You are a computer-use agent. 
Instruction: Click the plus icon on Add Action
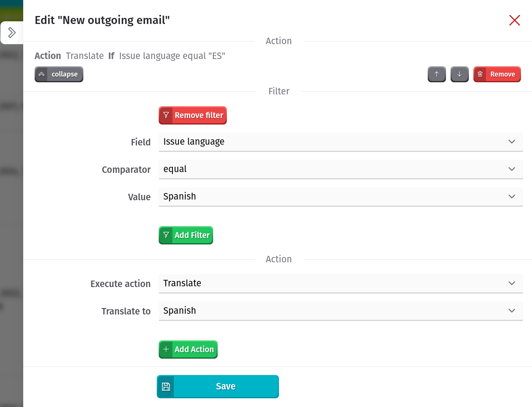pyautogui.click(x=166, y=349)
